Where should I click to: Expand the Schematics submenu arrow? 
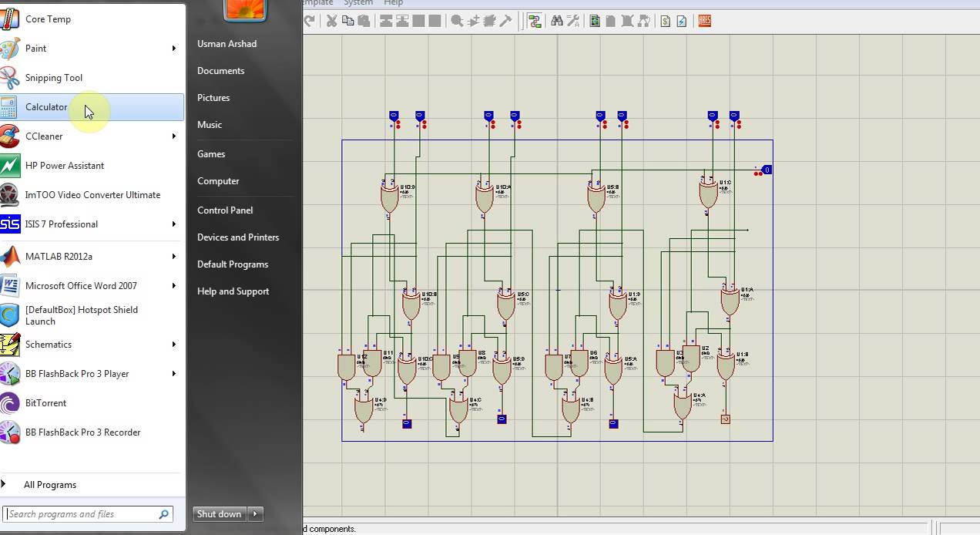[x=174, y=345]
